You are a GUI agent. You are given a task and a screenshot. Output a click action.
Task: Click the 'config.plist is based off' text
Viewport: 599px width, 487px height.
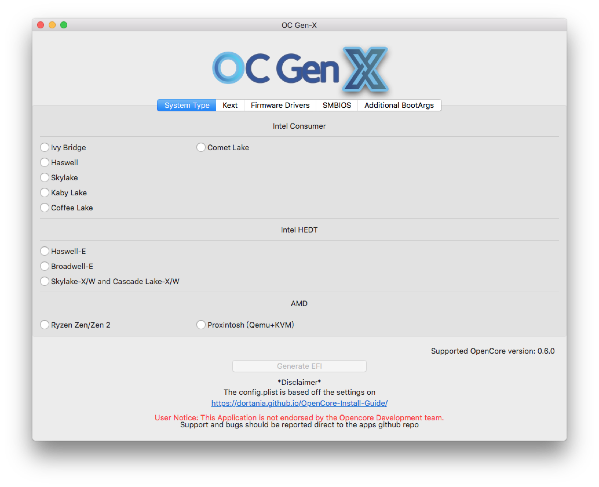click(x=299, y=392)
